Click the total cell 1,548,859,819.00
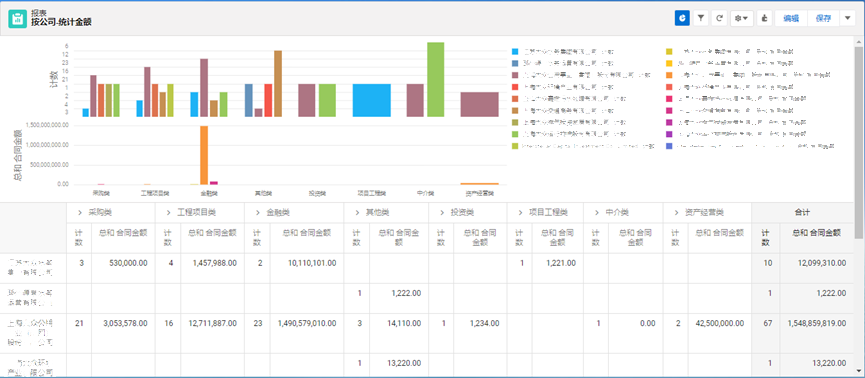The height and width of the screenshot is (378, 865). click(817, 333)
